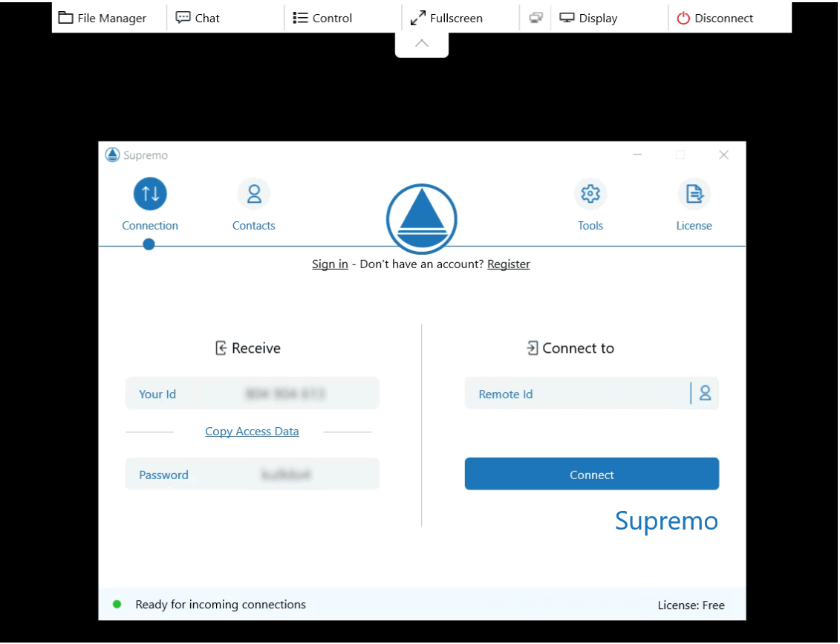Click the large Supremo brand wordmark
The width and height of the screenshot is (840, 644).
[666, 521]
